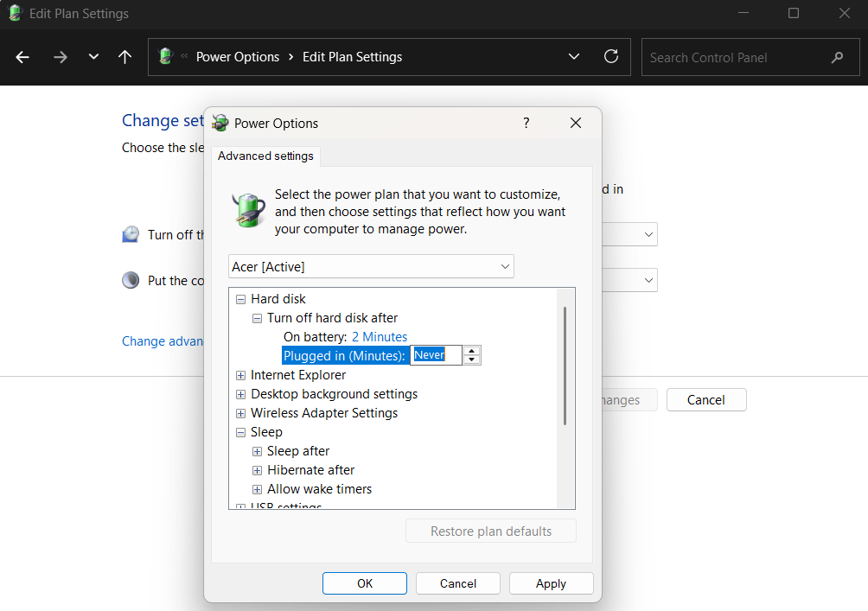The height and width of the screenshot is (611, 868).
Task: Click the forward navigation arrow
Action: 60,57
